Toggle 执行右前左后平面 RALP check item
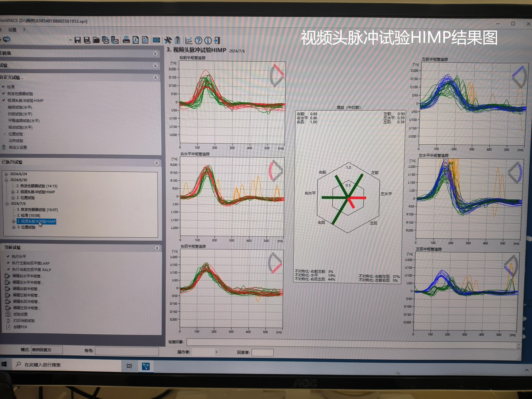The height and width of the screenshot is (399, 532). pos(32,269)
